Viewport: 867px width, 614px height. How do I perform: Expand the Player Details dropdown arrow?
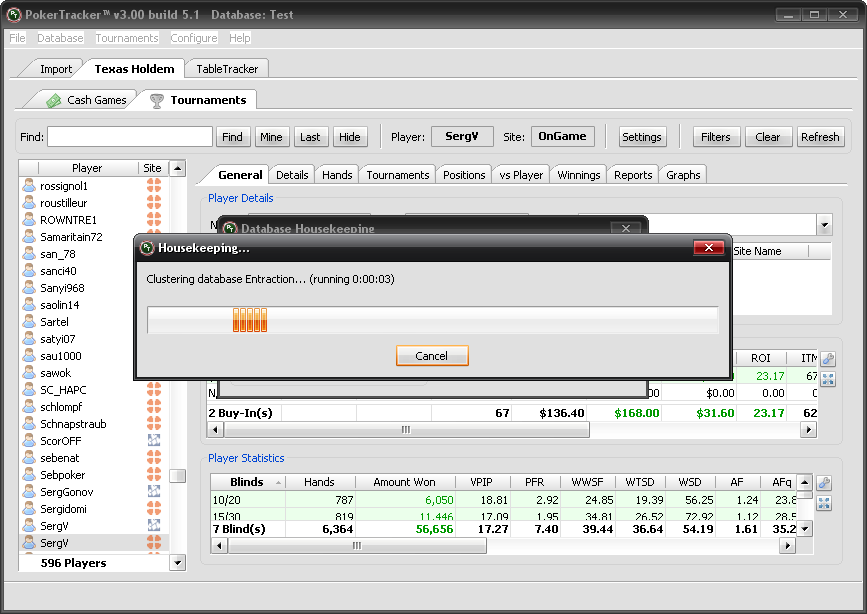tap(824, 225)
